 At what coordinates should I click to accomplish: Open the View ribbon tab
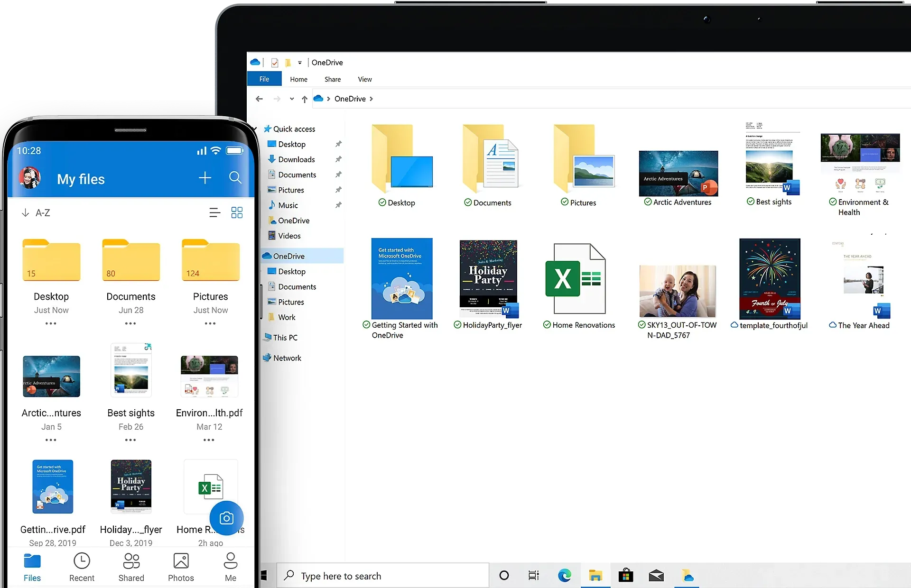click(365, 79)
